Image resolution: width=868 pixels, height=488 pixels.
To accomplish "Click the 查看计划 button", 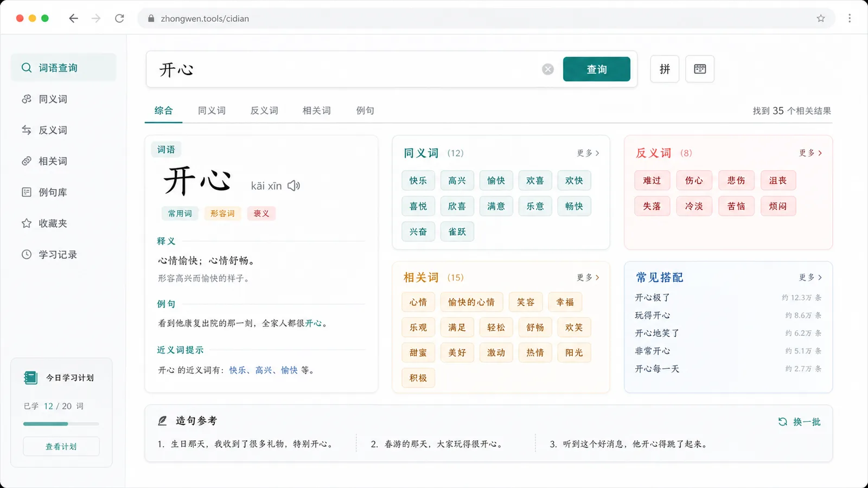I will [61, 446].
